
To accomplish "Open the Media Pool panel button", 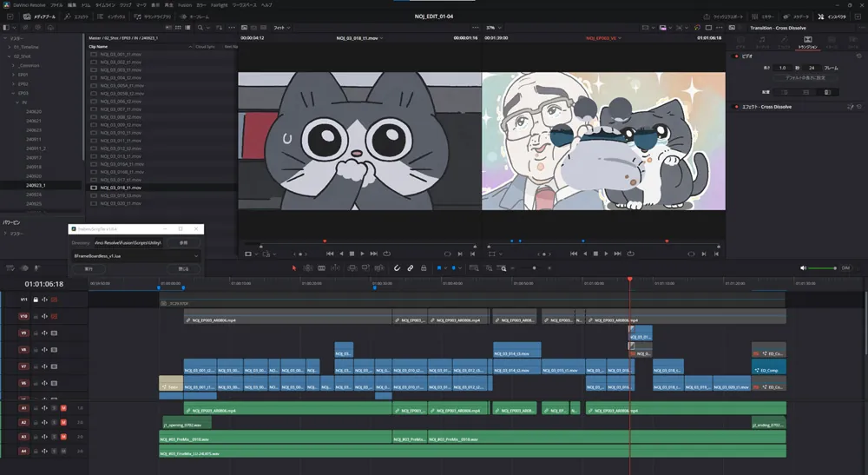I will [39, 16].
